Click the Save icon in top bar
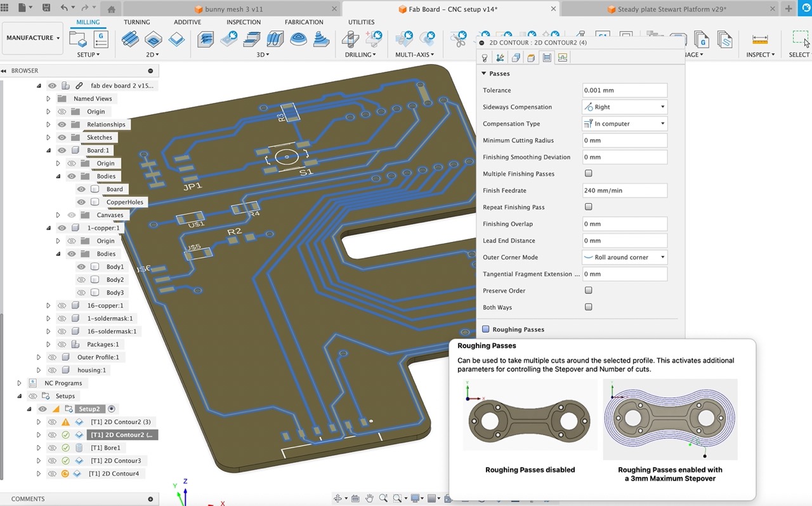This screenshot has height=506, width=812. coord(46,8)
